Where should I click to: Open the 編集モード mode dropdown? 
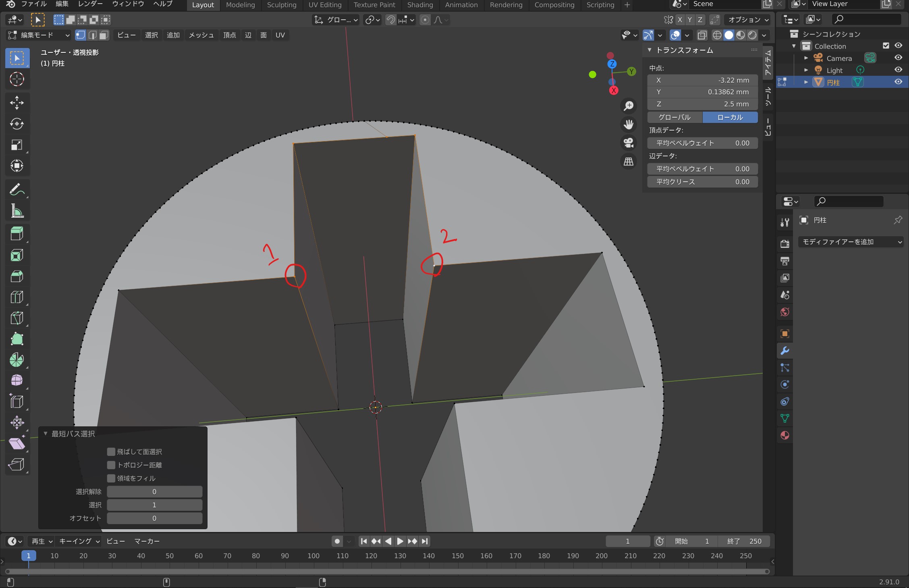39,35
